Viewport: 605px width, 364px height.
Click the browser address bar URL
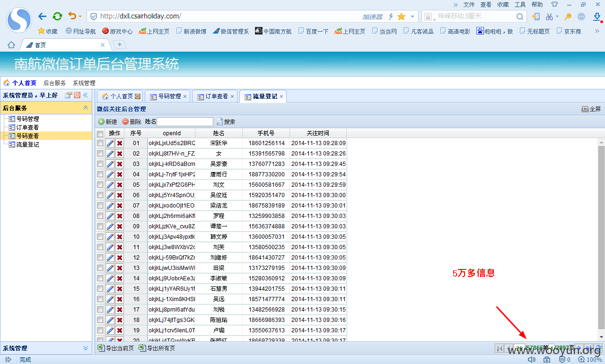point(140,16)
